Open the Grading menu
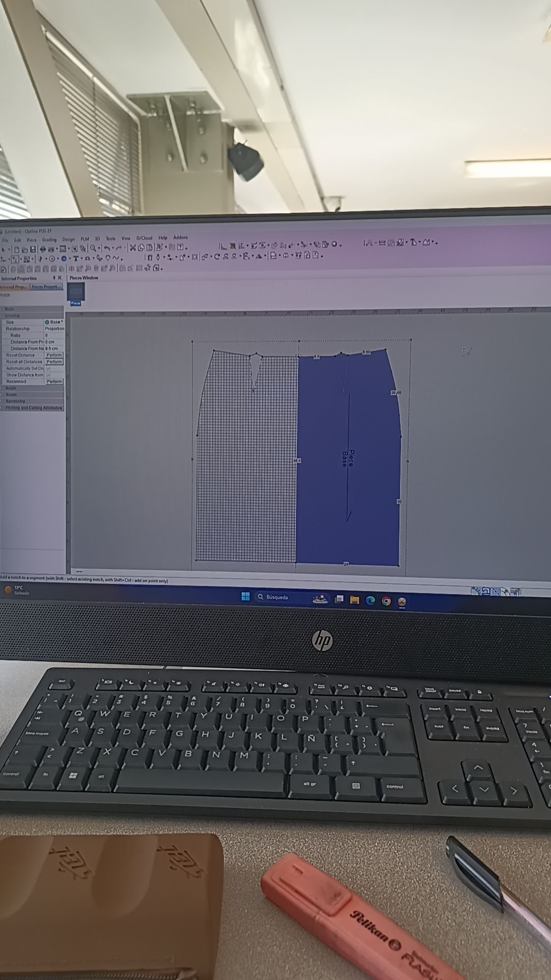551x980 pixels. tap(49, 239)
